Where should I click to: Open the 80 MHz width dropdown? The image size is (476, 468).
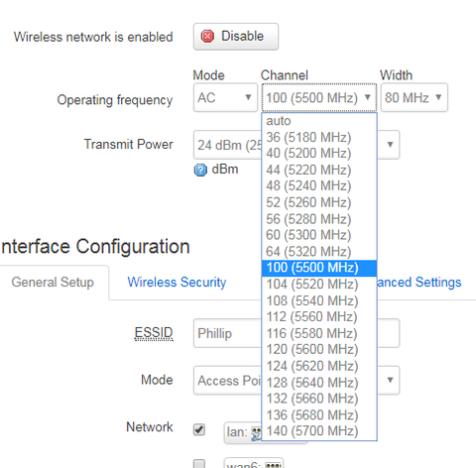[415, 97]
